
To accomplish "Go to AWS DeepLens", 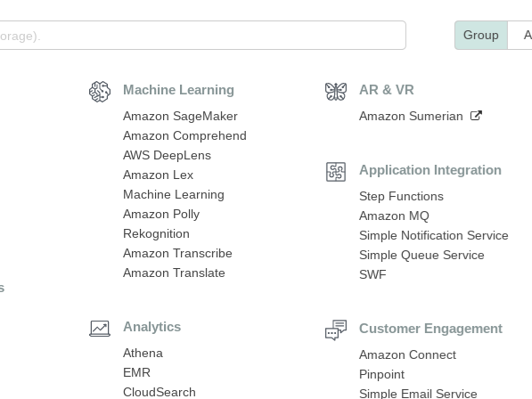I will click(x=167, y=156).
